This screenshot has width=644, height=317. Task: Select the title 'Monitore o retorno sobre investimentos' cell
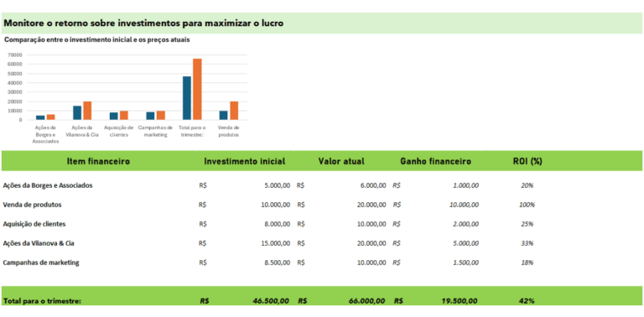click(321, 23)
